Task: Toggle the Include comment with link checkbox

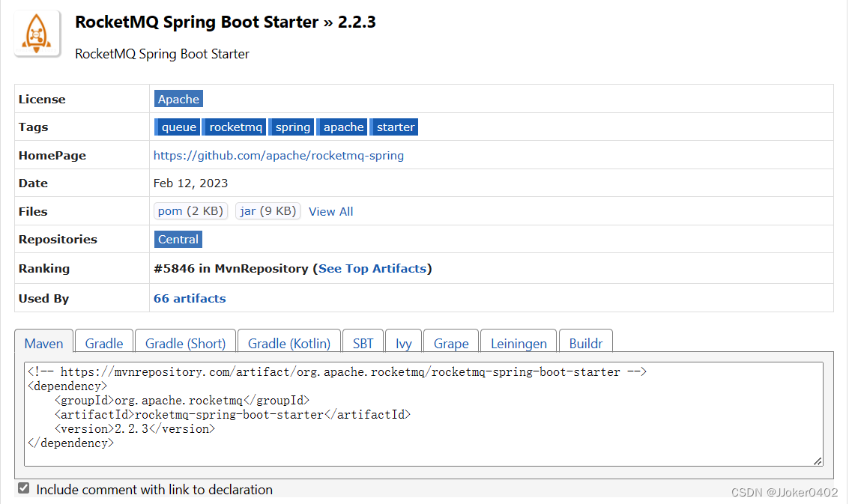Action: (x=24, y=489)
